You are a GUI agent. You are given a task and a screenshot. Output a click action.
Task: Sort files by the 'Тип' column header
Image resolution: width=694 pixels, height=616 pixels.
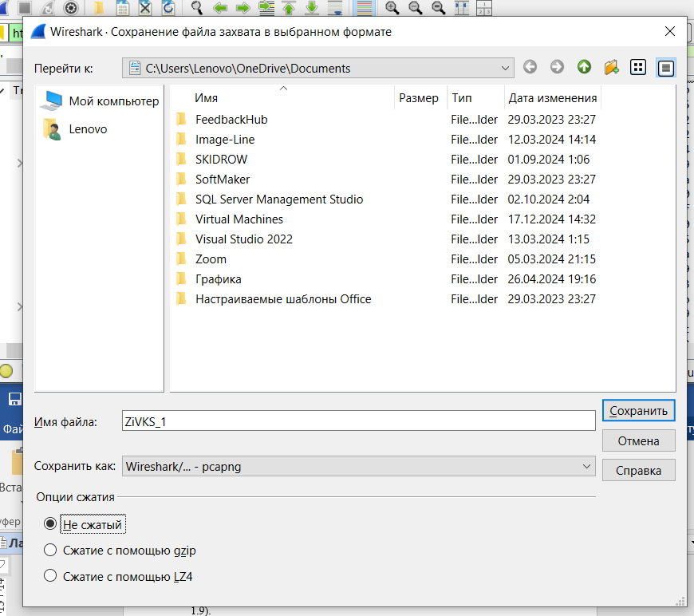(475, 98)
